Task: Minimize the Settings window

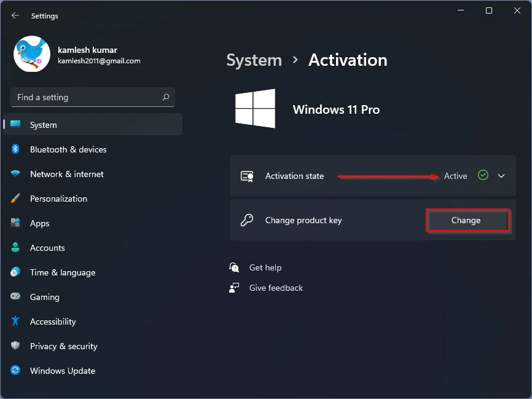Action: coord(461,10)
